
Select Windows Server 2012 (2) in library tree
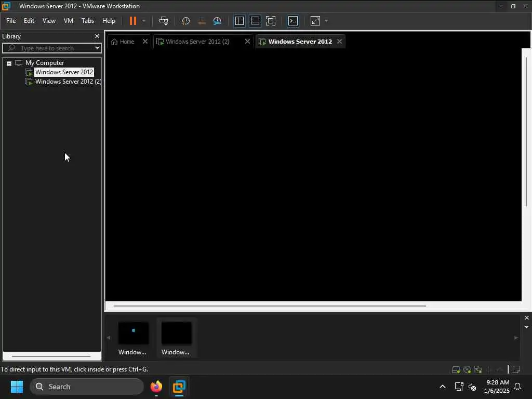[68, 82]
